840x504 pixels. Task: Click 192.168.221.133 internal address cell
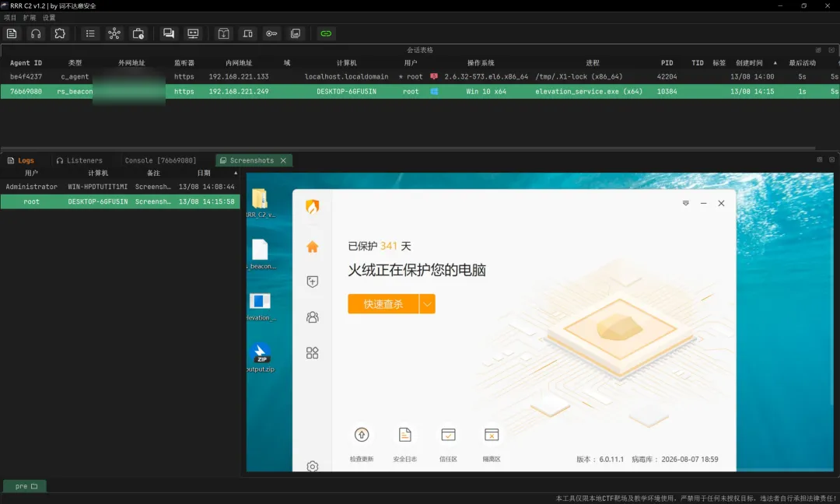239,76
